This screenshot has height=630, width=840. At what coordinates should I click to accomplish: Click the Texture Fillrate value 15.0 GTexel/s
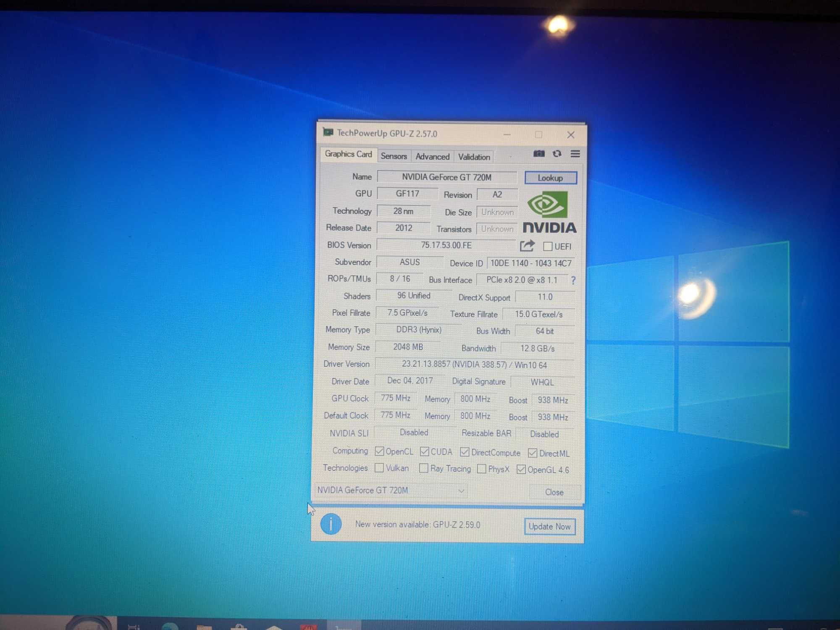click(x=539, y=314)
